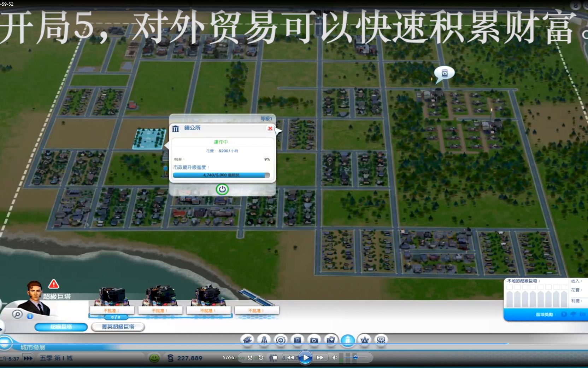This screenshot has height=368, width=588.
Task: Click the city name 五季 第 I 城
Action: pyautogui.click(x=56, y=358)
